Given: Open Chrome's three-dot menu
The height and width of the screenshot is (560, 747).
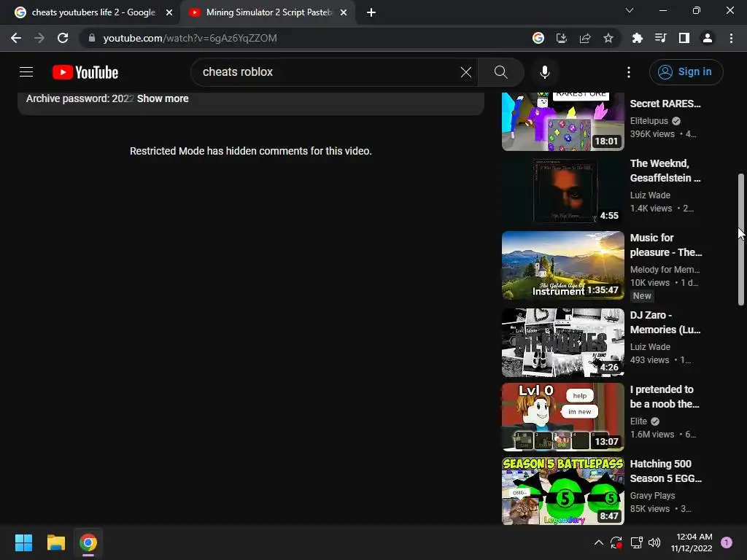Looking at the screenshot, I should pos(731,38).
